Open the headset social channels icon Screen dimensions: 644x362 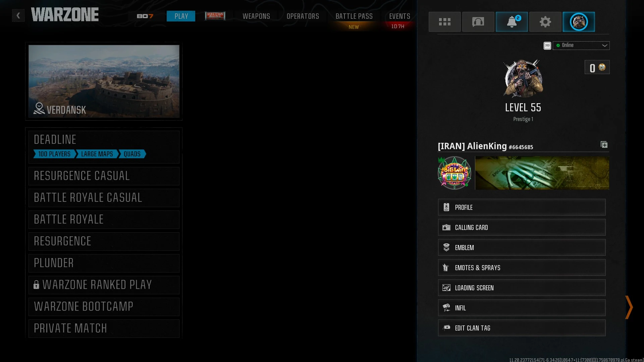(478, 22)
